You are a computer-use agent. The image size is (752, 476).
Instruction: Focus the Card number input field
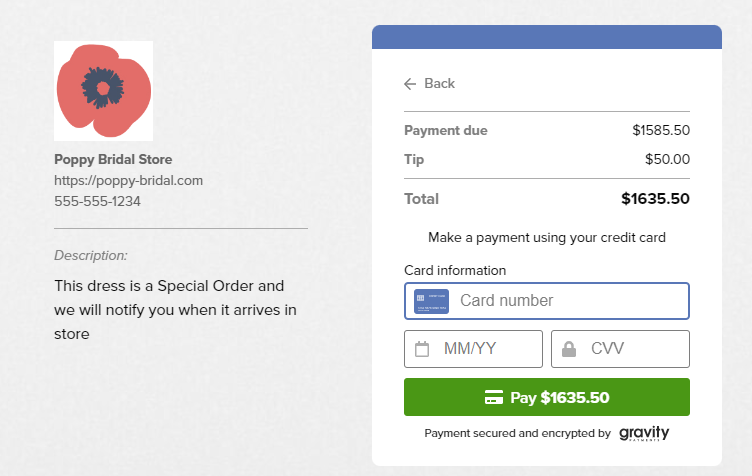coord(547,301)
